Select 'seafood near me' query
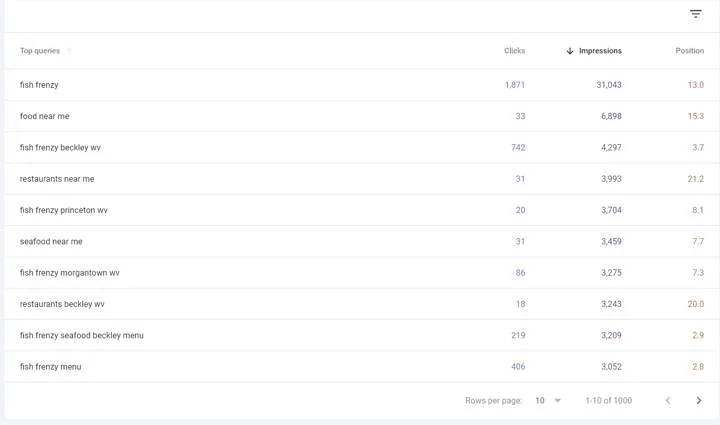The image size is (720, 425). click(51, 241)
